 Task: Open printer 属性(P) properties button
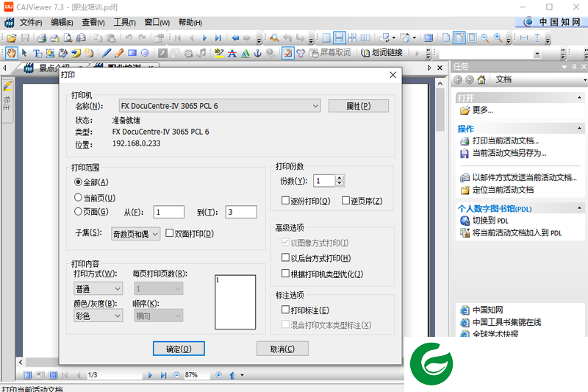[x=359, y=106]
